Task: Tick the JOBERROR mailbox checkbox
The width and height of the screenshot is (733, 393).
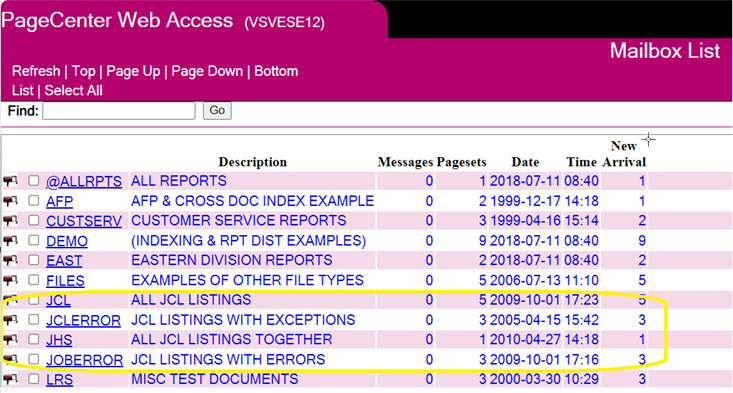Action: coord(34,359)
